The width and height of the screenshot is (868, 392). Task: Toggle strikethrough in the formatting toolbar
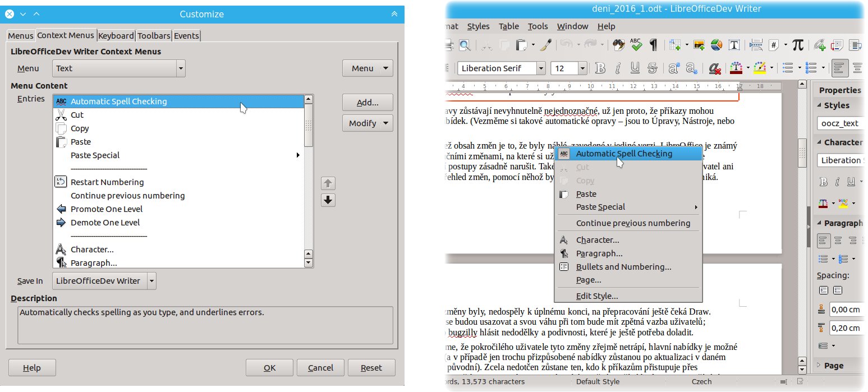652,68
